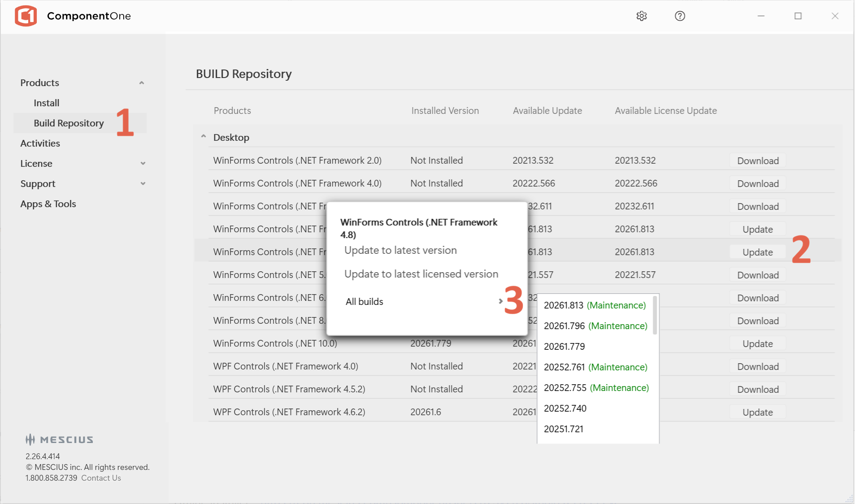Image resolution: width=855 pixels, height=504 pixels.
Task: Click the Contact Us link
Action: point(101,478)
